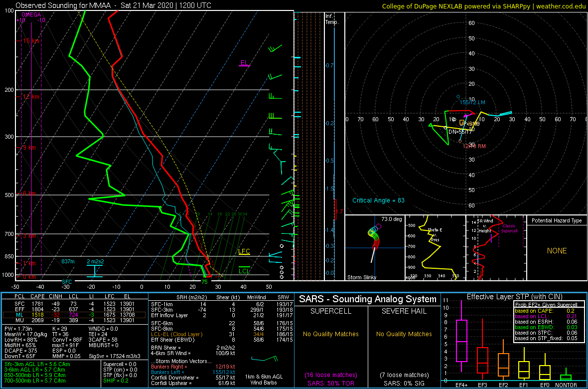This screenshot has width=588, height=389.
Task: Click the EF3 axis label
Action: [x=482, y=385]
